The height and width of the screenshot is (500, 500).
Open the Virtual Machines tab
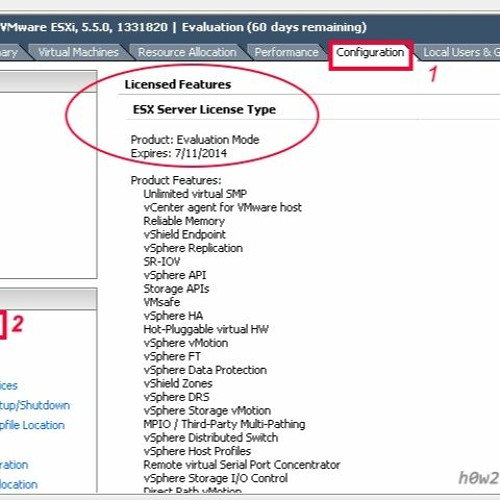pyautogui.click(x=78, y=52)
